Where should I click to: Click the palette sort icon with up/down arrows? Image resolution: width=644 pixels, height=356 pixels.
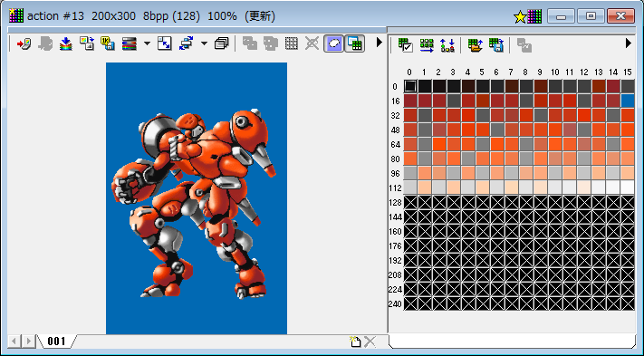click(x=447, y=45)
